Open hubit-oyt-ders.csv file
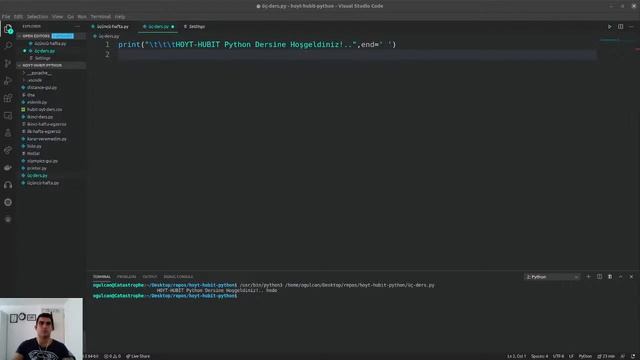 (x=44, y=109)
